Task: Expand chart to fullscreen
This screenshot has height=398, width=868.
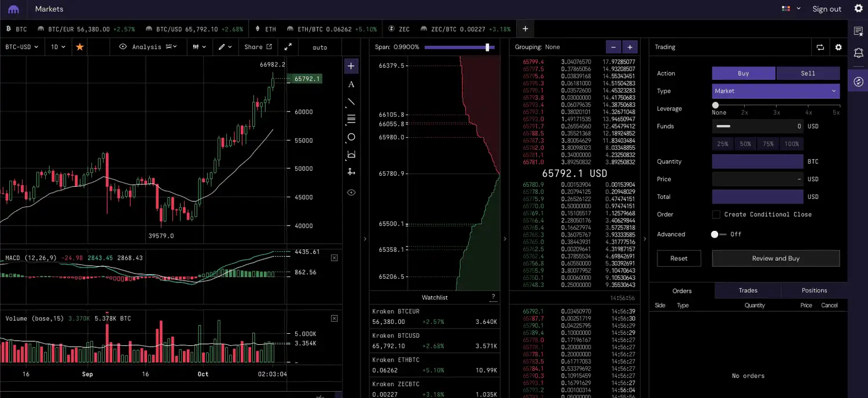Action: click(288, 47)
